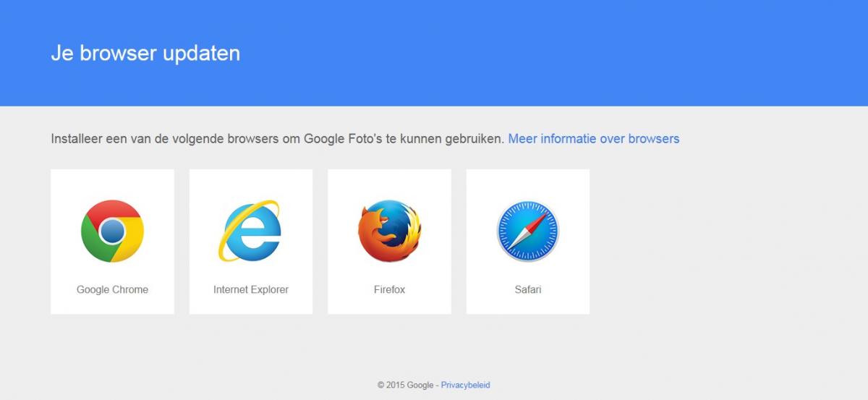Click the Firefox fox logo icon
Viewport: 868px width, 400px height.
[389, 231]
